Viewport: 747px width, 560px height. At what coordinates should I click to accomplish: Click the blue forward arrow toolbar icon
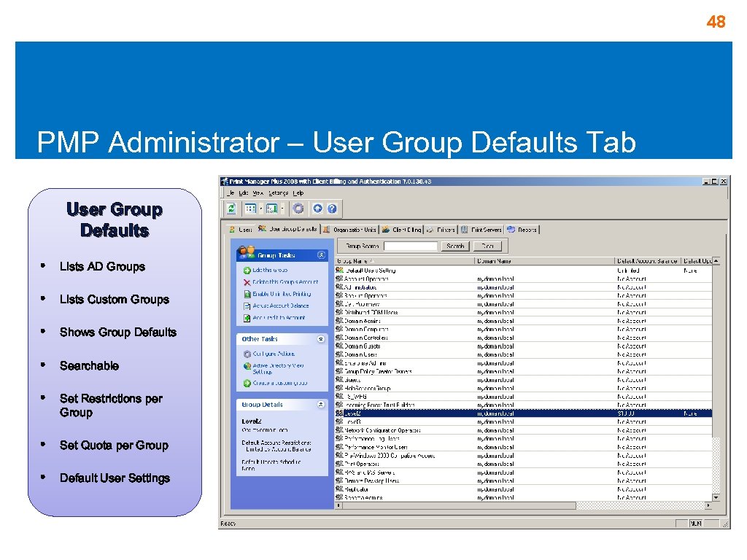tap(317, 207)
